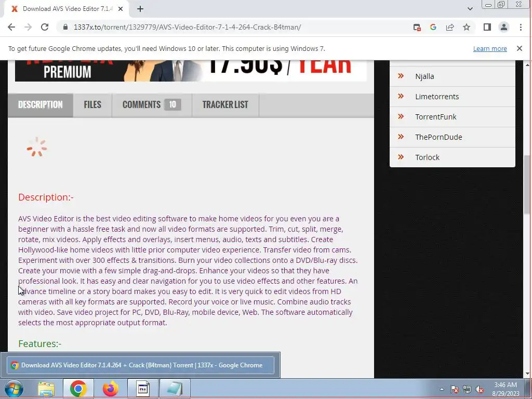Click the chevron icon beside TorrentFunk
The height and width of the screenshot is (399, 532).
point(401,117)
